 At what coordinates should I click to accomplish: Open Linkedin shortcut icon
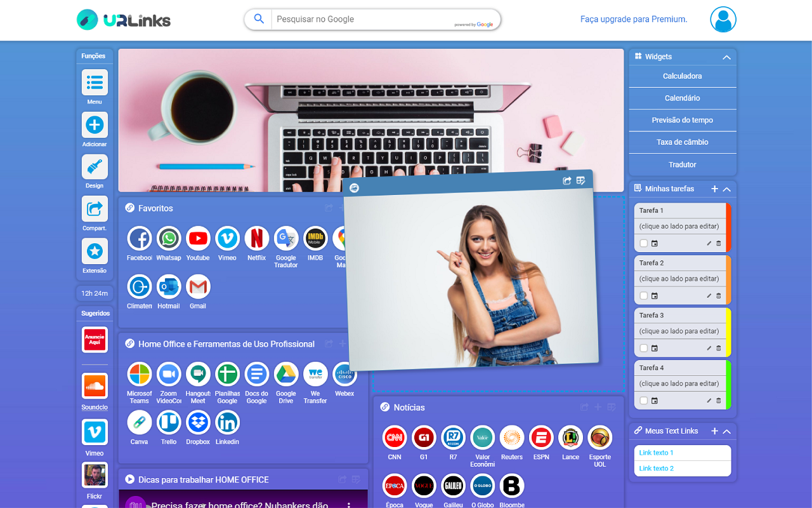pos(227,423)
